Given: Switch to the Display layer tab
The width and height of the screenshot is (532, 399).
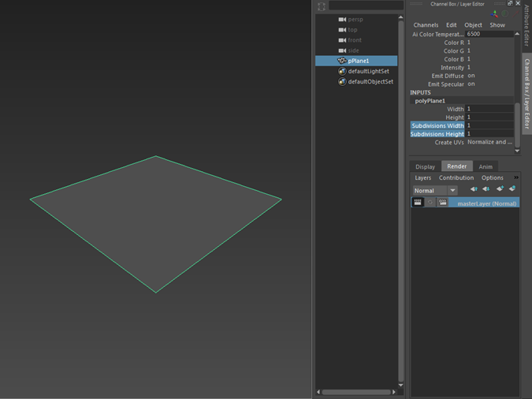Looking at the screenshot, I should point(425,166).
